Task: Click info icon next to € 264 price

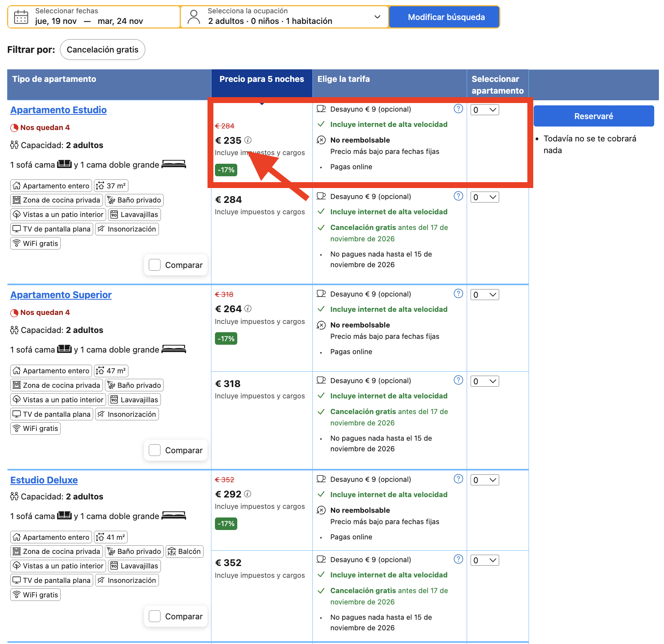Action: [x=248, y=309]
